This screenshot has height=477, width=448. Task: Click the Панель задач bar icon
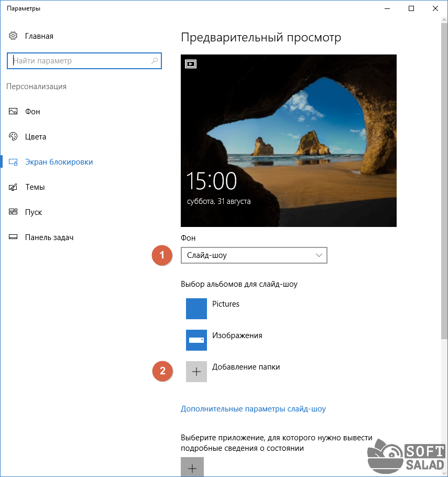[13, 237]
